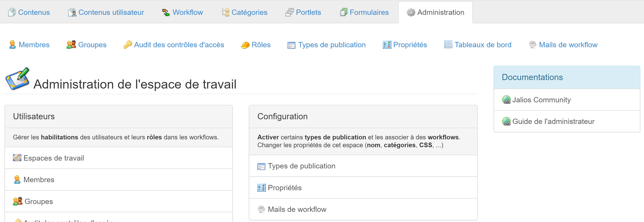The height and width of the screenshot is (222, 644).
Task: Open Jalios Community documentation link
Action: (567, 100)
